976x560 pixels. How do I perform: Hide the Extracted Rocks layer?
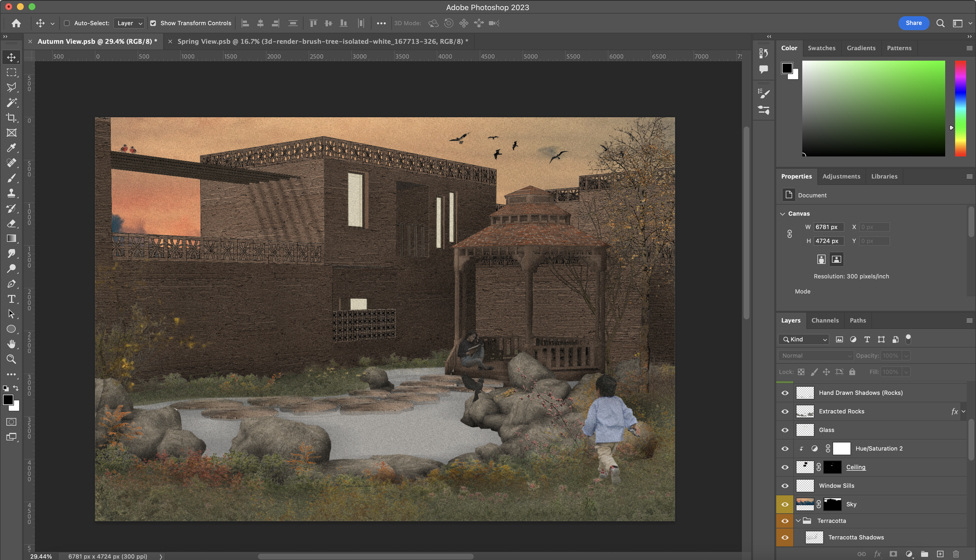(785, 411)
